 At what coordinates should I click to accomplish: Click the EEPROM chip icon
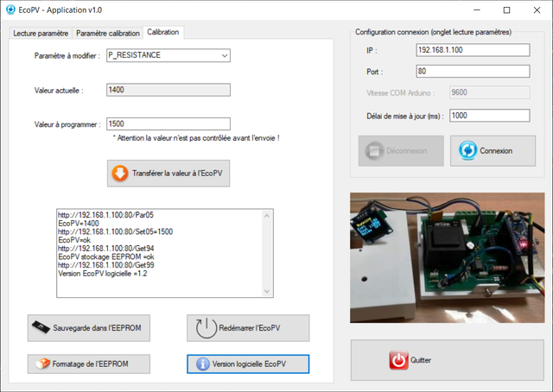(41, 327)
